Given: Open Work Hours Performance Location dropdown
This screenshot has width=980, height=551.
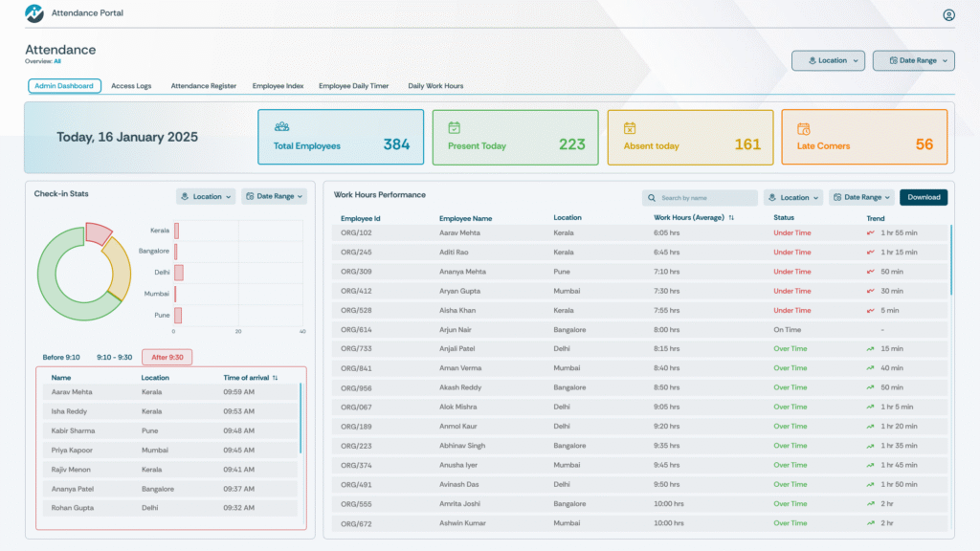Looking at the screenshot, I should click(x=793, y=197).
